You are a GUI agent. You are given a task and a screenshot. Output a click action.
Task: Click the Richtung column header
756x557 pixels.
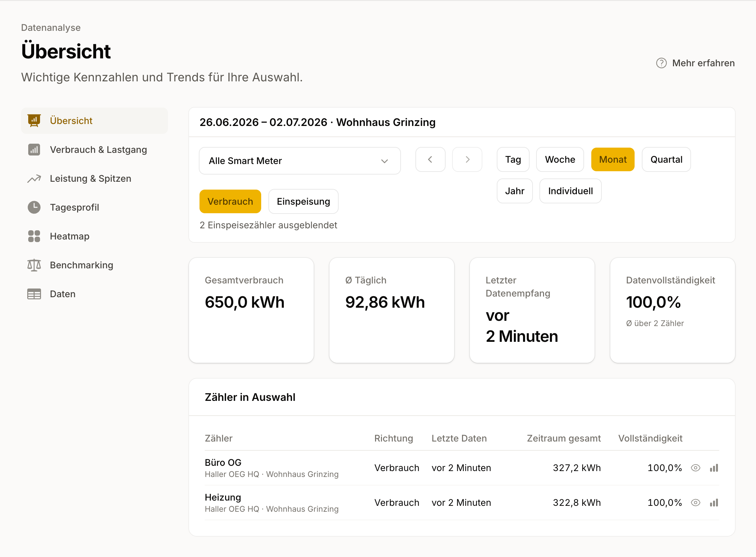(x=393, y=438)
